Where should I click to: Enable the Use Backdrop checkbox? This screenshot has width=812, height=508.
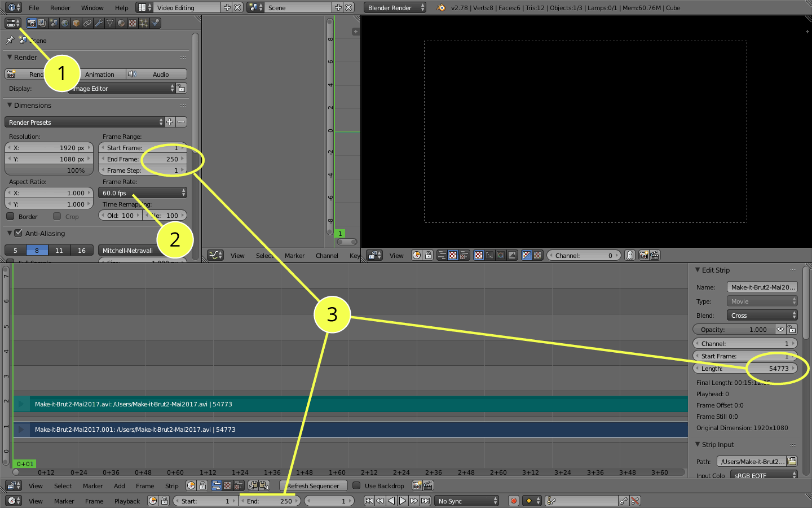(356, 485)
